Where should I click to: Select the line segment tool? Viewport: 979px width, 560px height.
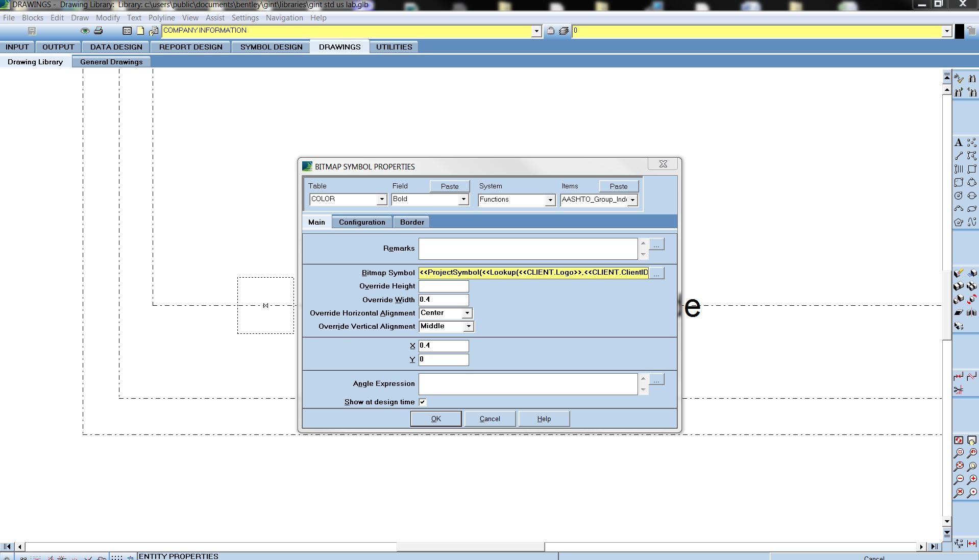coord(959,156)
